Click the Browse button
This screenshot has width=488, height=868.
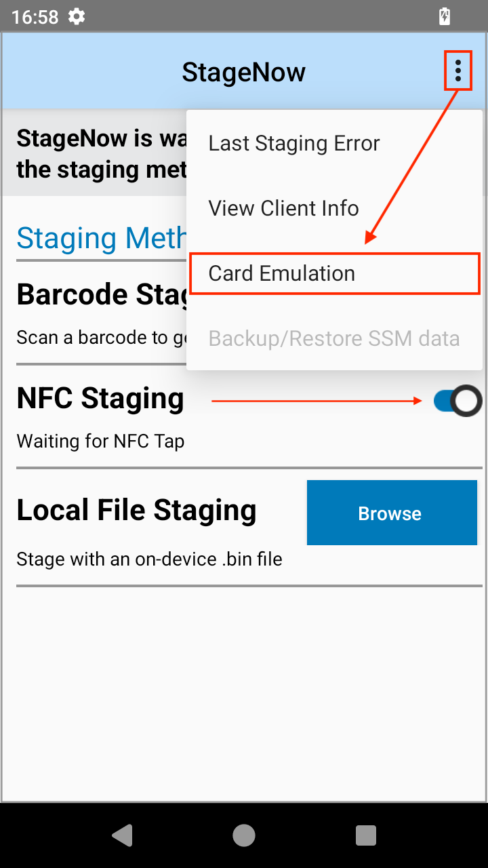click(x=392, y=513)
